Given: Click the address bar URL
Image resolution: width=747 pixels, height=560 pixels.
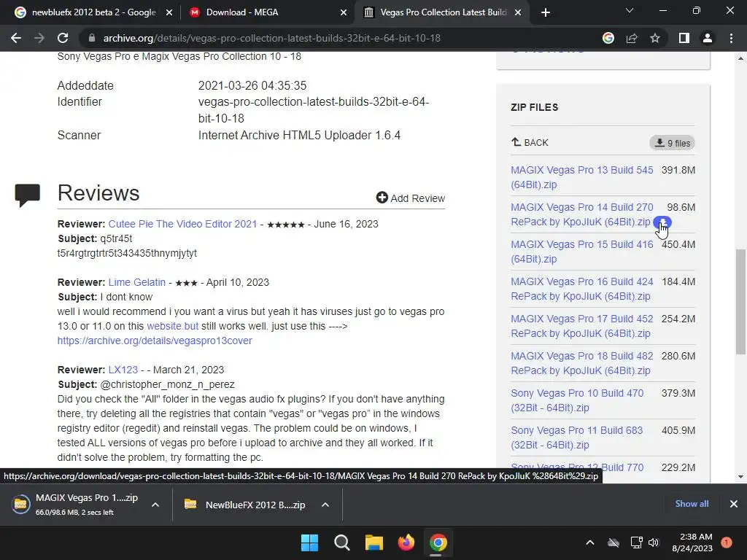Looking at the screenshot, I should pyautogui.click(x=271, y=38).
